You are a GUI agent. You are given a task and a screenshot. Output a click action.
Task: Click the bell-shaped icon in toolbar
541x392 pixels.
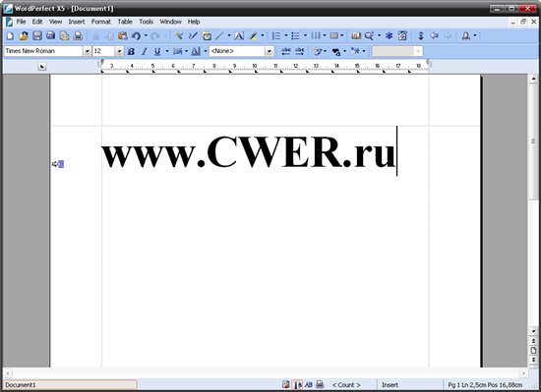pos(466,35)
